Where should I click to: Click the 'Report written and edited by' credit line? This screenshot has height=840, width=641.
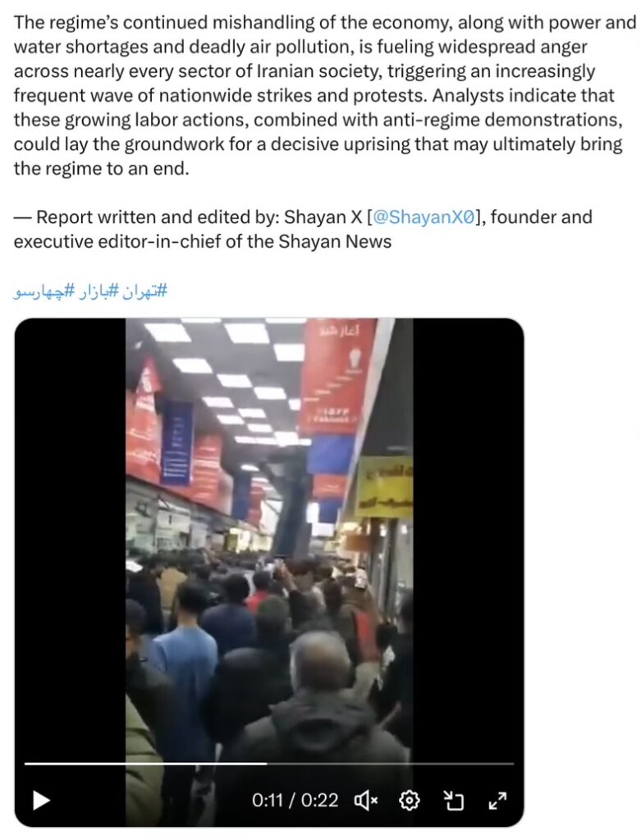(303, 217)
